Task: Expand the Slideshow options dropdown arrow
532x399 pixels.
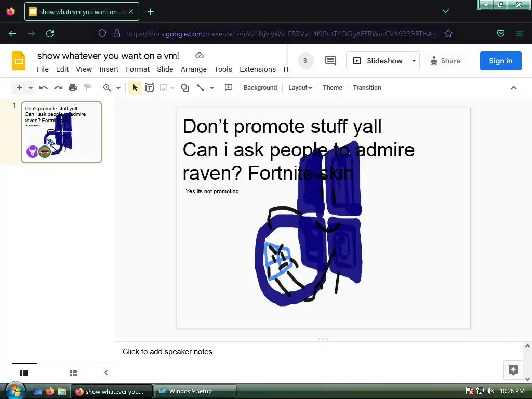Action: [x=414, y=61]
